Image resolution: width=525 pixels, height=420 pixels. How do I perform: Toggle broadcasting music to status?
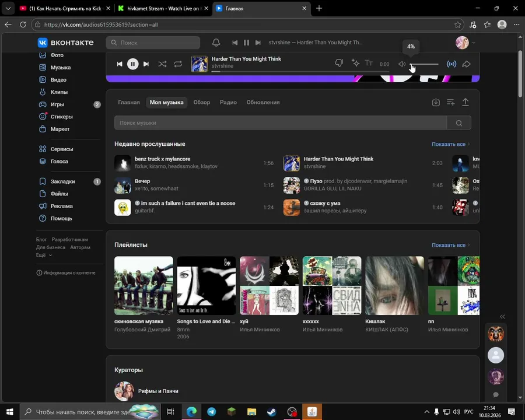452,64
